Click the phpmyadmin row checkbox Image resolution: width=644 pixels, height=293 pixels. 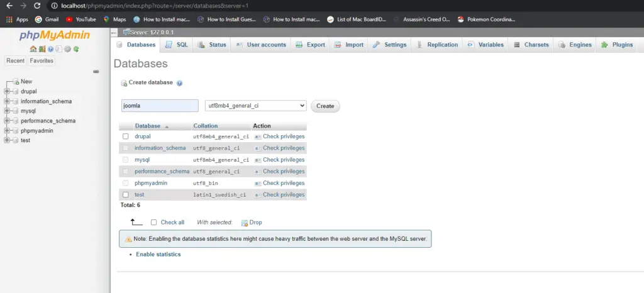click(x=126, y=183)
